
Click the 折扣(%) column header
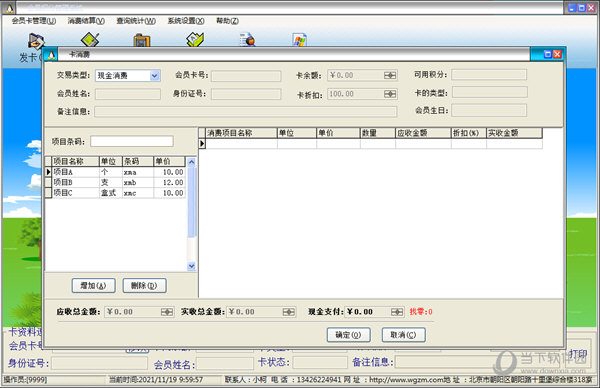point(469,133)
